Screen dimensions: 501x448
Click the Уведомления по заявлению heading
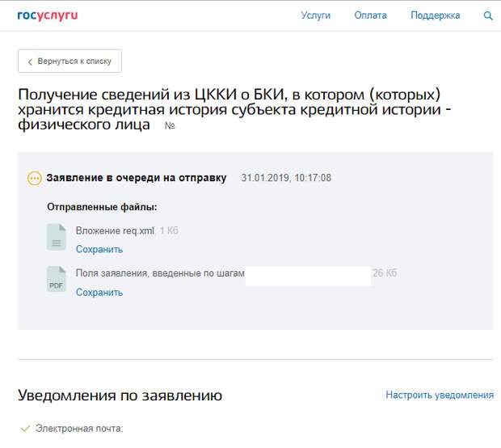click(x=120, y=395)
